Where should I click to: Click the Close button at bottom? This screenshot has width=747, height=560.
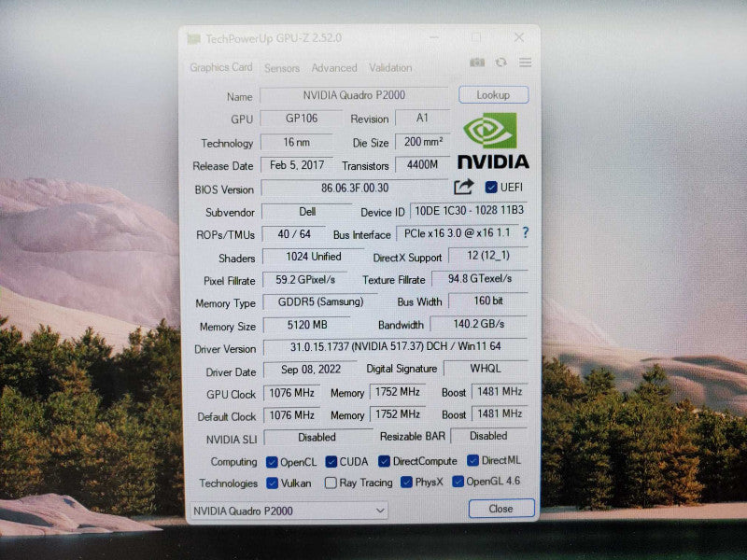click(x=501, y=509)
